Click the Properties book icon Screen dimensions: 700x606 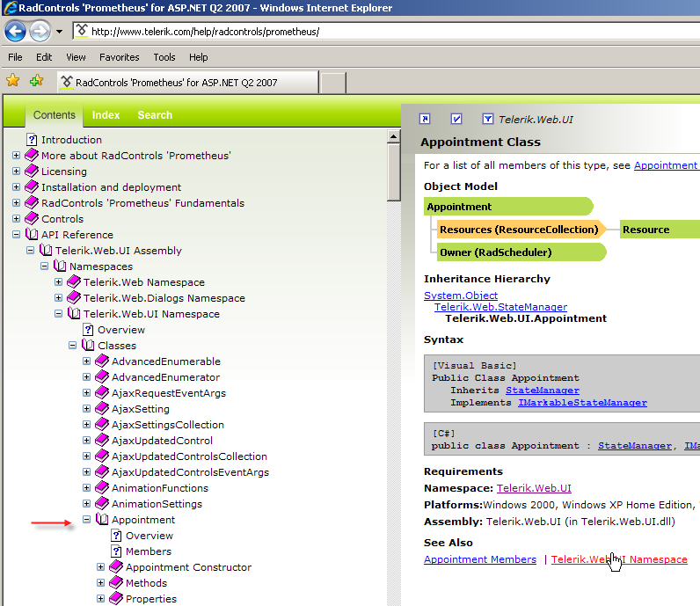[116, 598]
